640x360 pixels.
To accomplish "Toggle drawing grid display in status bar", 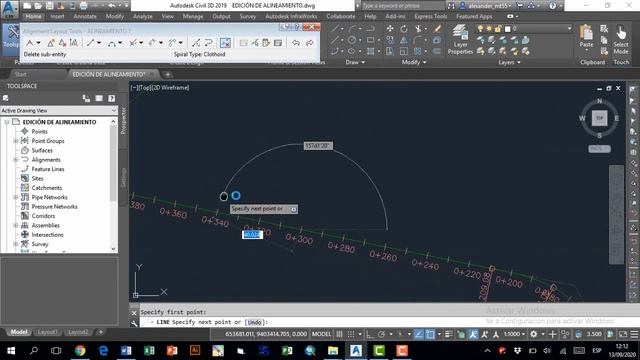I will pyautogui.click(x=339, y=334).
